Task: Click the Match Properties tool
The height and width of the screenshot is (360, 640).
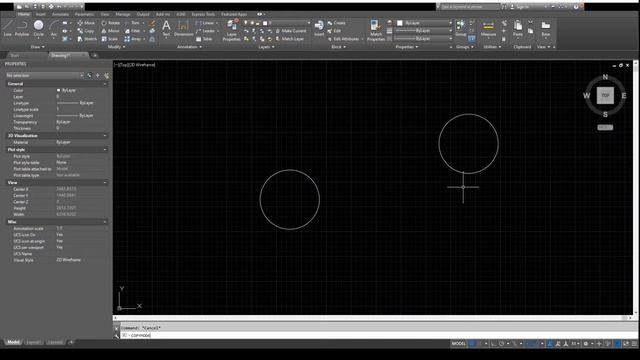Action: [376, 31]
